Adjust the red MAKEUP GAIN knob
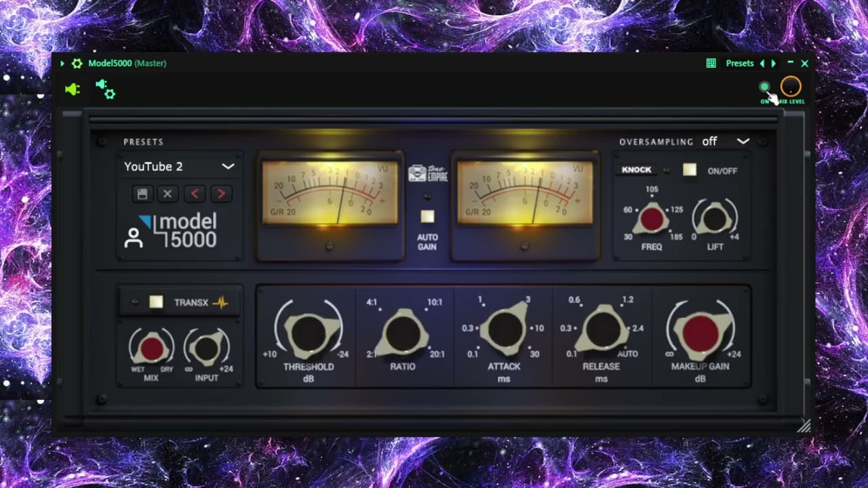This screenshot has width=868, height=488. coord(700,333)
